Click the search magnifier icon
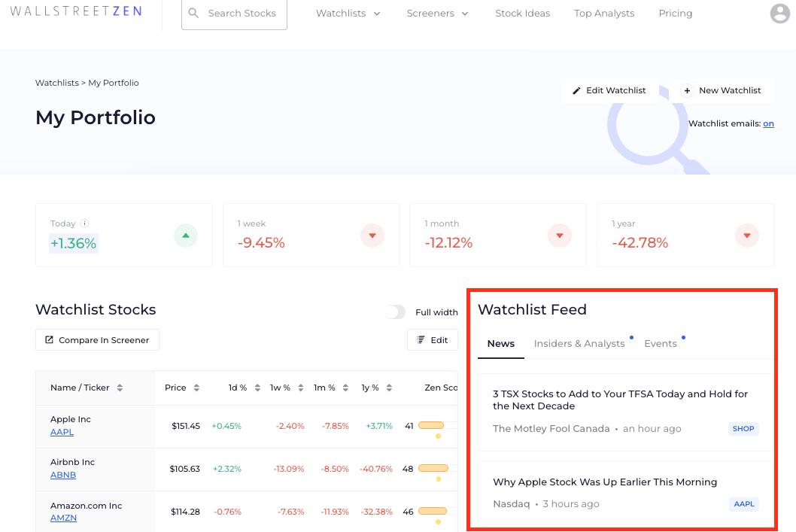The height and width of the screenshot is (532, 796). [x=193, y=13]
